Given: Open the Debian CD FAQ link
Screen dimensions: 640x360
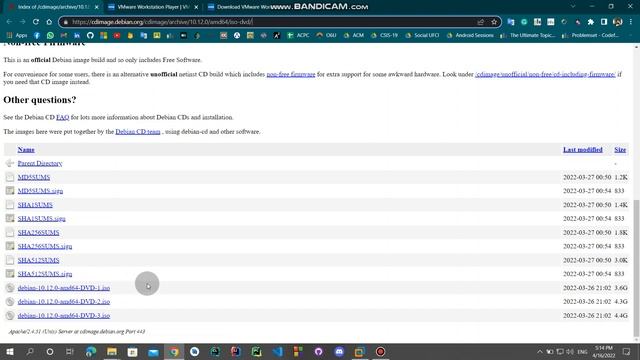Looking at the screenshot, I should click(x=62, y=118).
